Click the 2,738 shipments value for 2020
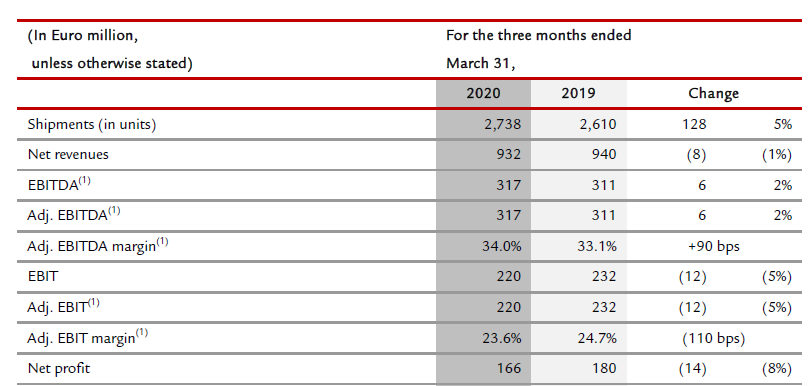Viewport: 811px width, 386px height. point(501,124)
